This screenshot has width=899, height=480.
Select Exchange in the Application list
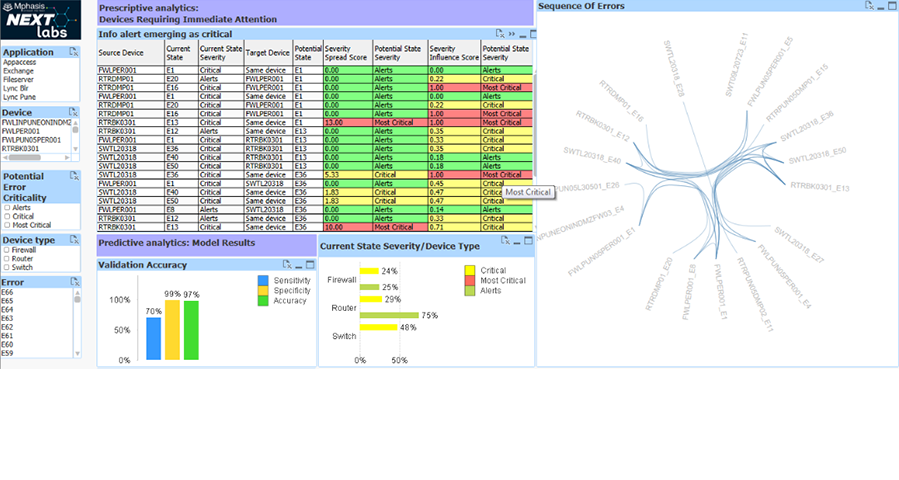(x=18, y=71)
